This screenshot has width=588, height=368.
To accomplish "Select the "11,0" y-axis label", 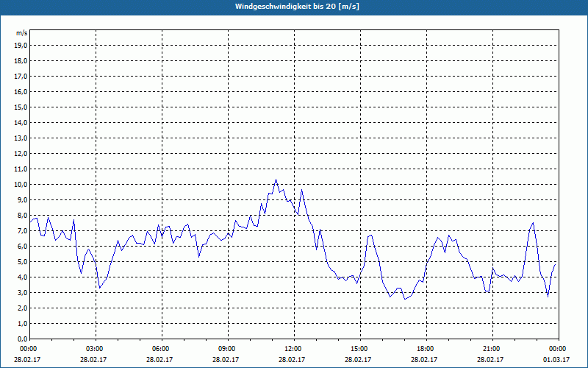I will coord(21,169).
